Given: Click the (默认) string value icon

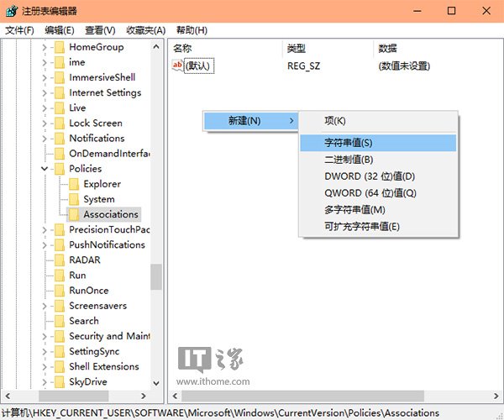Looking at the screenshot, I should pos(177,66).
